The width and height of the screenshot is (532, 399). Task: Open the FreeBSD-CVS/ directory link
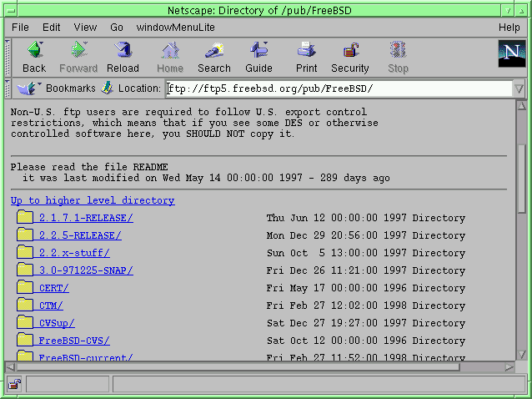point(74,341)
